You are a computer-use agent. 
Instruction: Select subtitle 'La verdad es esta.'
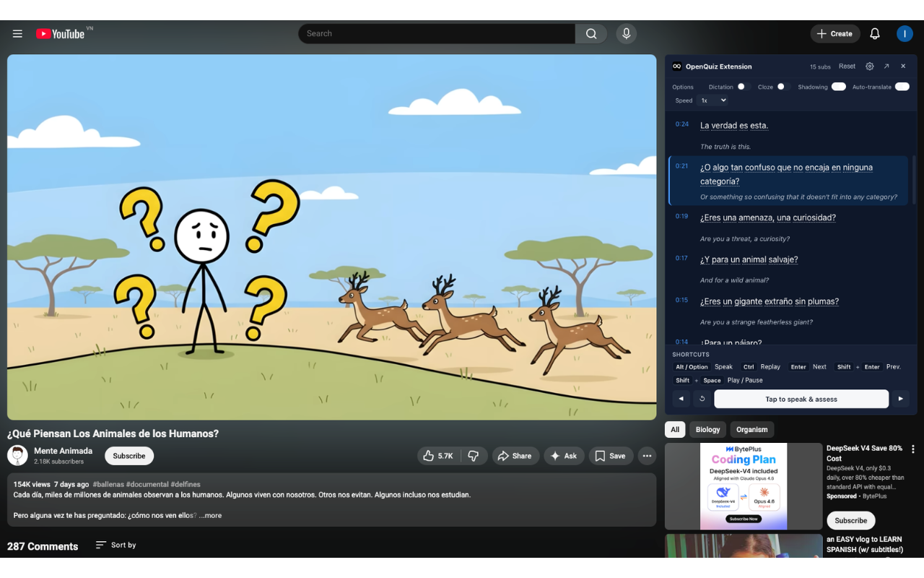coord(734,126)
